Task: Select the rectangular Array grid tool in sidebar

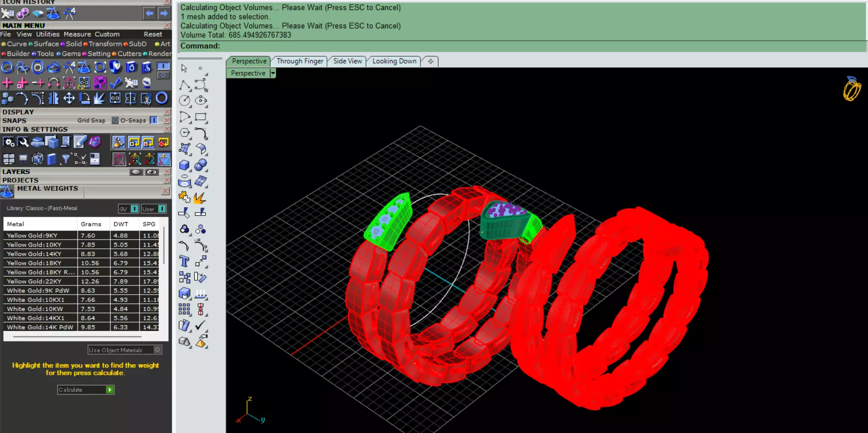Action: (x=184, y=309)
